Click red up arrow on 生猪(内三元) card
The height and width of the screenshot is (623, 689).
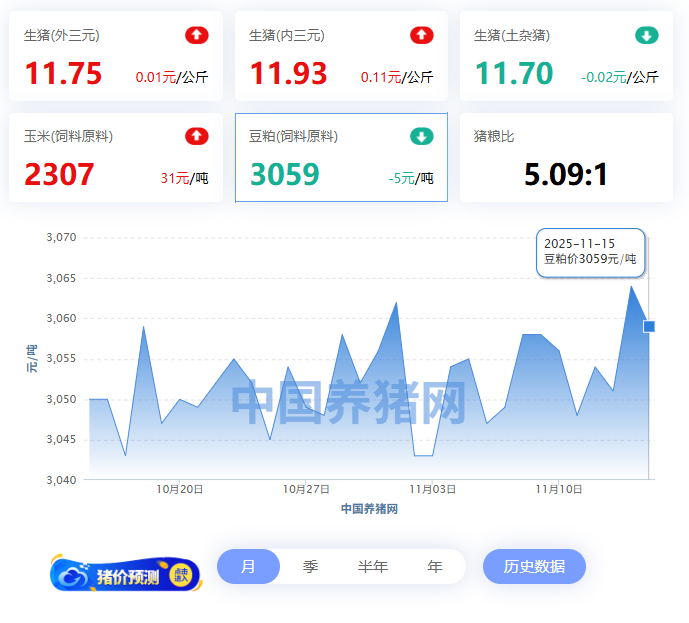click(422, 36)
